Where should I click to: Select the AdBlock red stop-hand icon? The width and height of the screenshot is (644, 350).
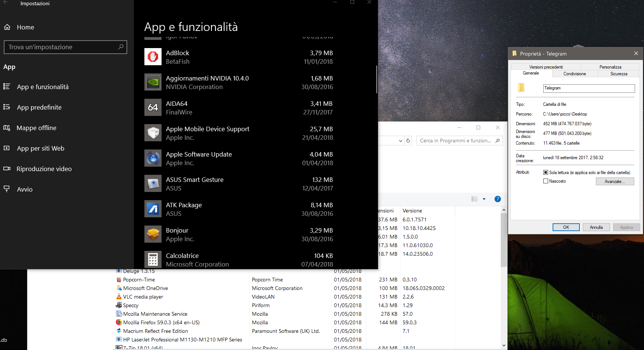[x=153, y=57]
